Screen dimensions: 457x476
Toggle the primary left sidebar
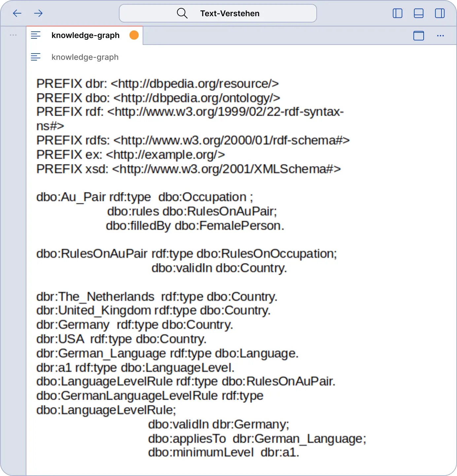397,13
